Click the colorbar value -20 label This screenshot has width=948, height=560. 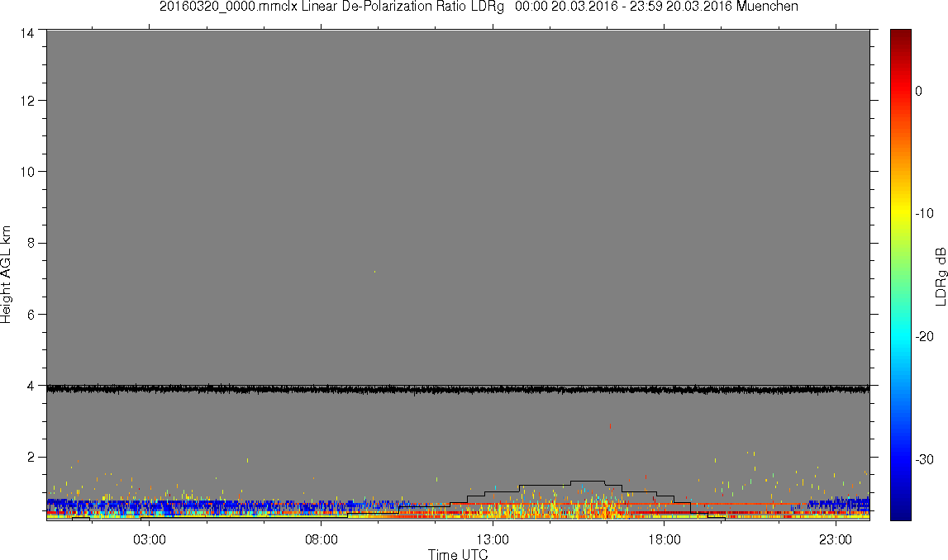[924, 336]
